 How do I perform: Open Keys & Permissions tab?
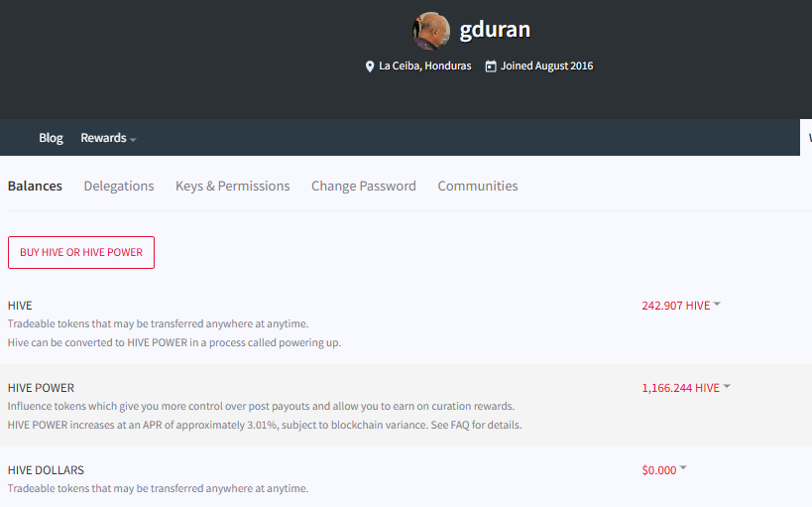point(233,187)
